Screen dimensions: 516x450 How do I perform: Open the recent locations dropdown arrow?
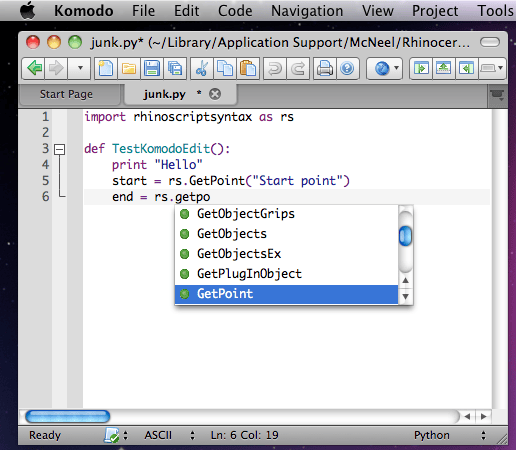coord(80,68)
